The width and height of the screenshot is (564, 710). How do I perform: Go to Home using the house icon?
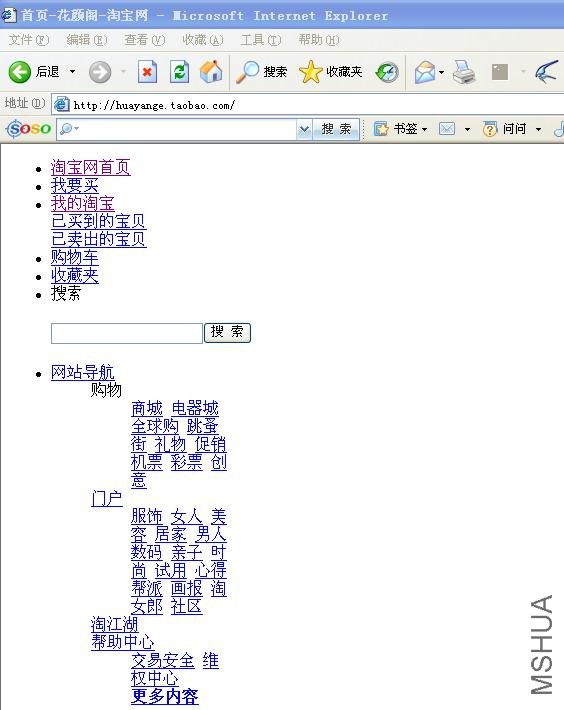(211, 72)
